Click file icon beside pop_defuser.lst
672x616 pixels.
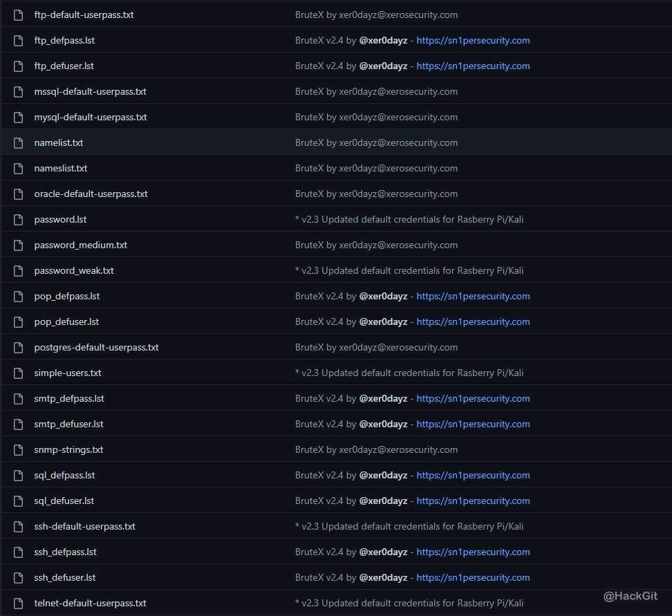point(19,322)
